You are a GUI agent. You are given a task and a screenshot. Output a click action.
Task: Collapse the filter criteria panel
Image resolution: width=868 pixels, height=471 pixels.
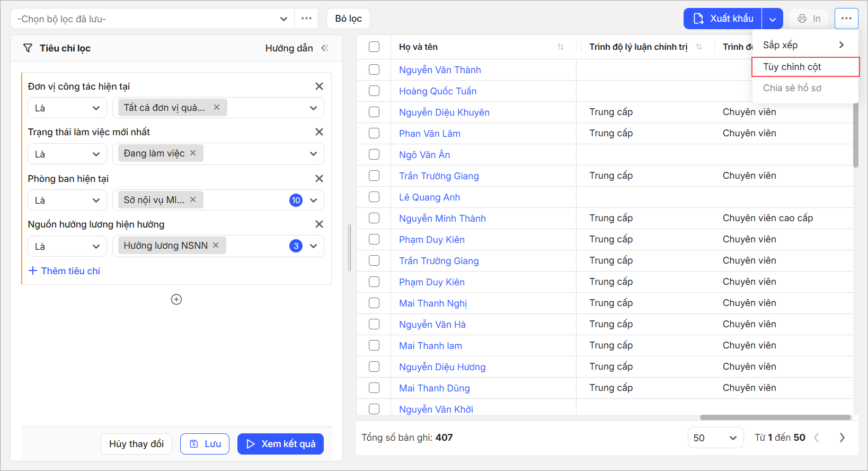pos(325,48)
